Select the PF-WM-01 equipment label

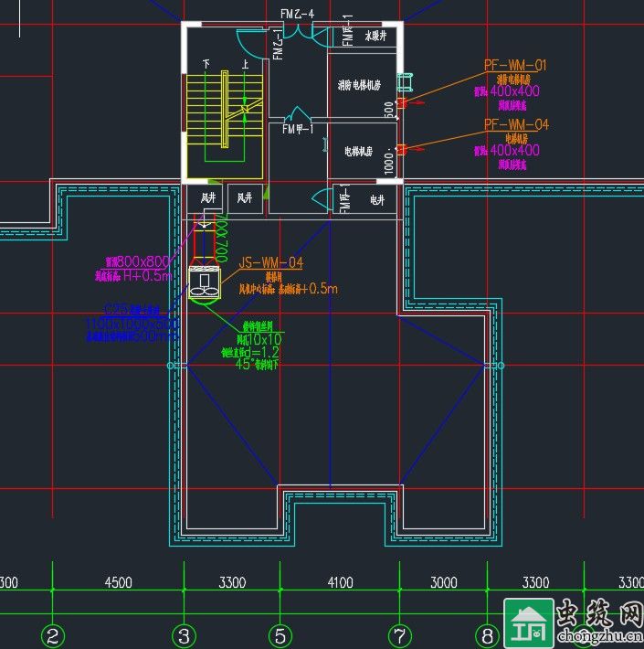pos(515,66)
